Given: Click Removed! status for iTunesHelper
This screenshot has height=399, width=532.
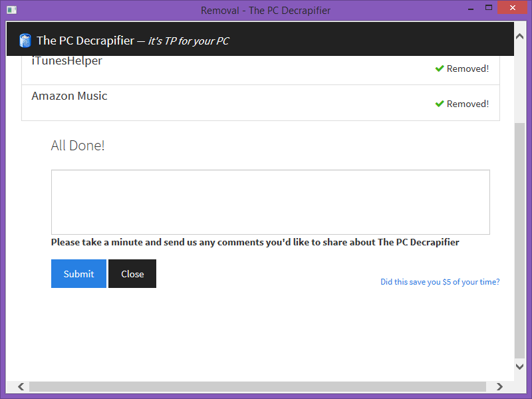Looking at the screenshot, I should point(467,68).
